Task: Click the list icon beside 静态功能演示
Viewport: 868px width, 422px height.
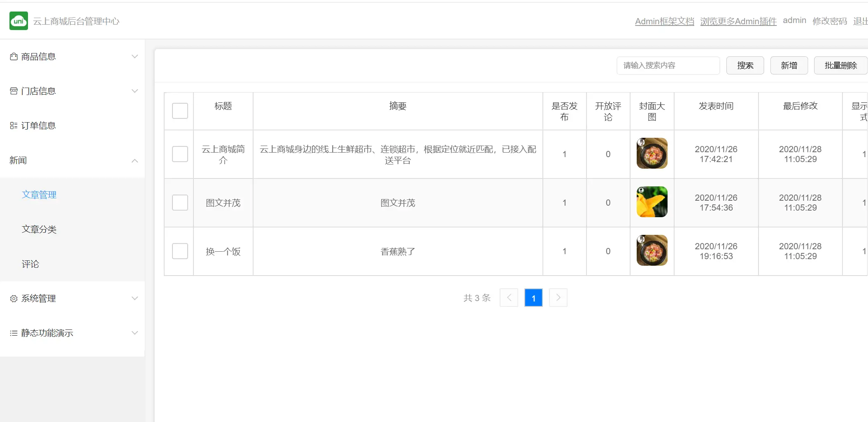Action: [14, 333]
